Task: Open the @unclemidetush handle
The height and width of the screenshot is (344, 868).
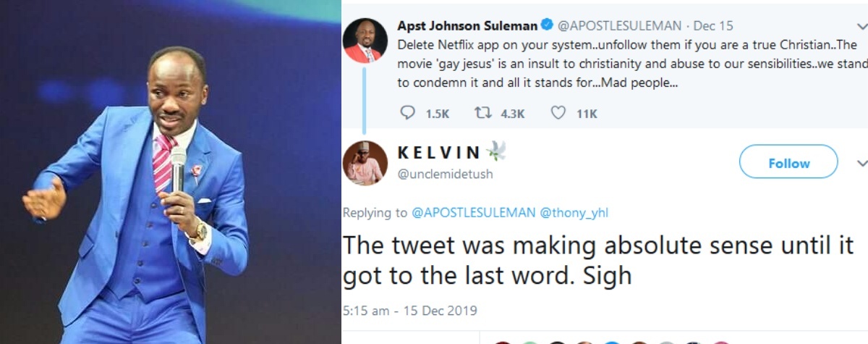Action: [x=446, y=174]
